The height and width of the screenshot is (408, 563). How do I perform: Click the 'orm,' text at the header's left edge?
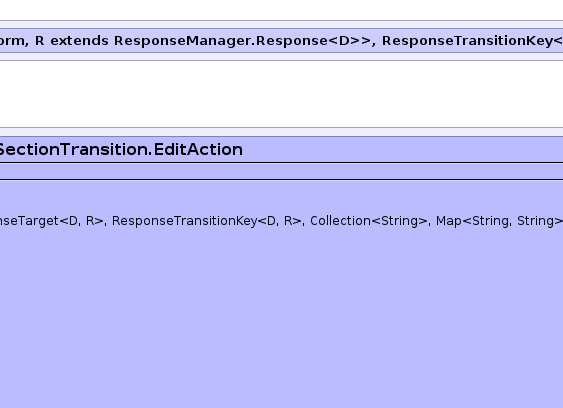(x=14, y=41)
